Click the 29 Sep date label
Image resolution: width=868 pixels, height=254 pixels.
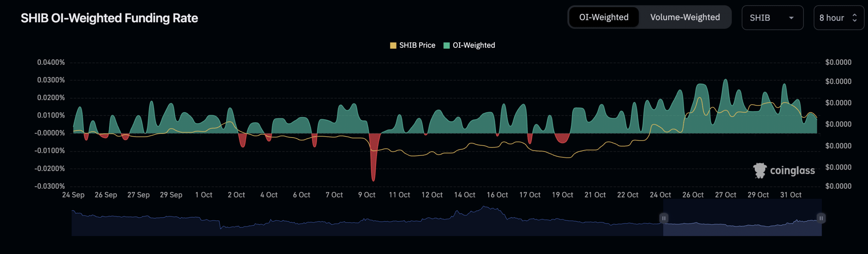click(171, 195)
